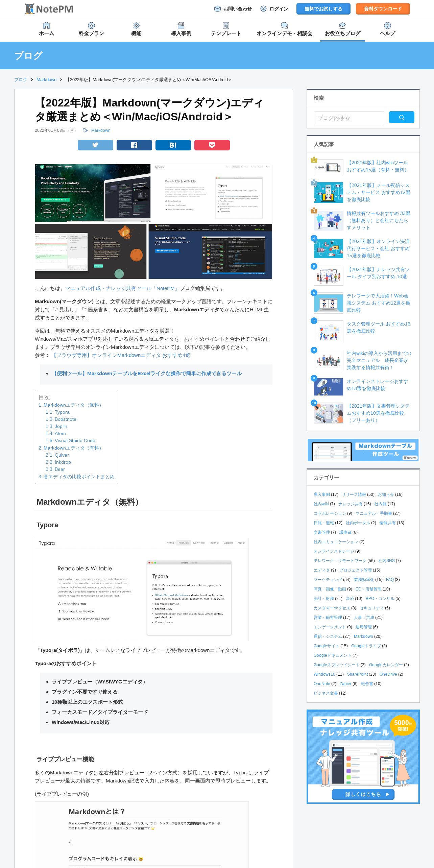This screenshot has width=434, height=868.
Task: Open the Markdown (20) category link
Action: click(x=363, y=636)
